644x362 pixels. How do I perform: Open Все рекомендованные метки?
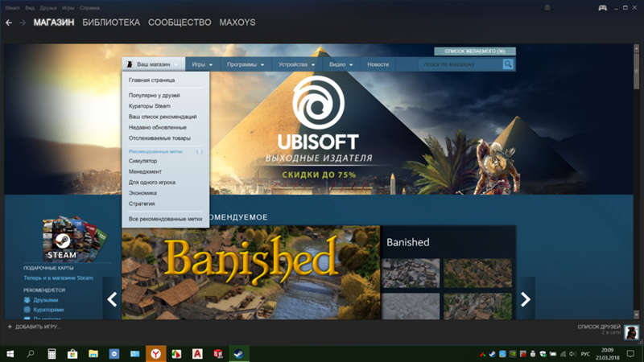click(x=166, y=219)
